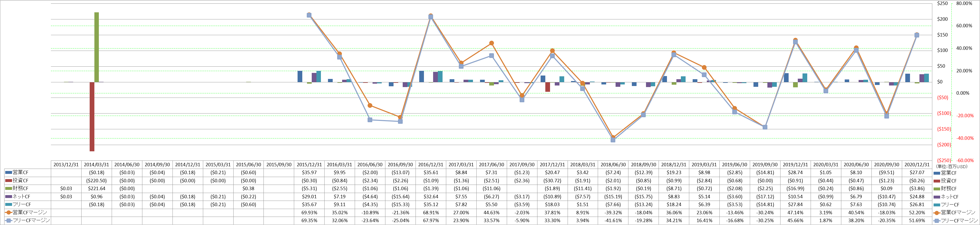Click the $29.01 net cash flow cell

tap(309, 196)
